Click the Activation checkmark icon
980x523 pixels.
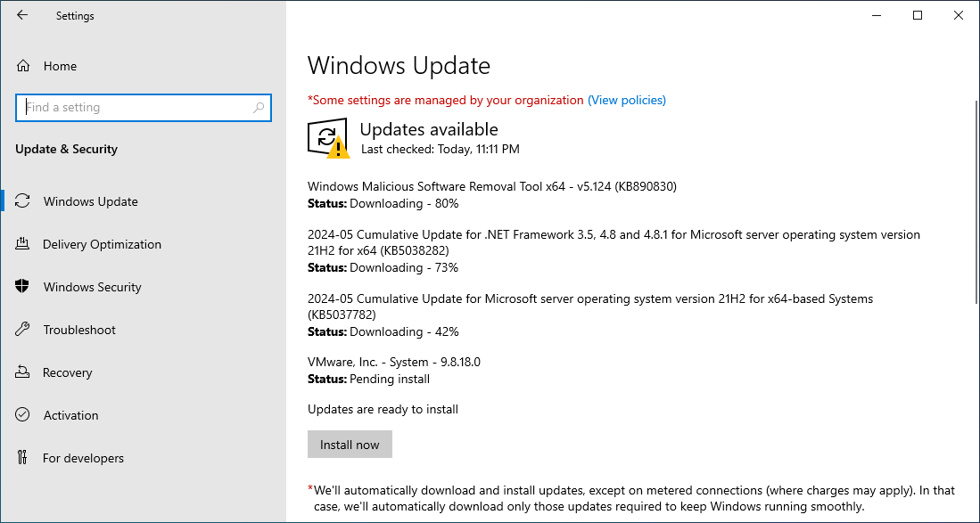(x=24, y=415)
